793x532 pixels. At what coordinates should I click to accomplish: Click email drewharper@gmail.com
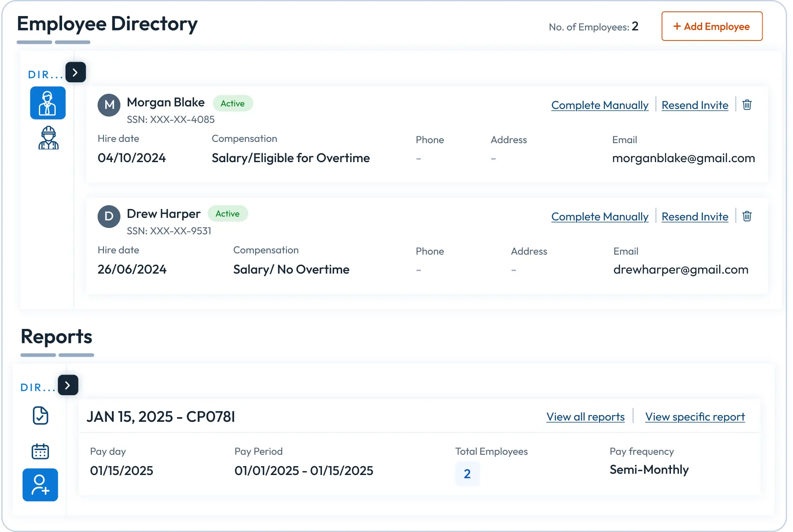(681, 269)
